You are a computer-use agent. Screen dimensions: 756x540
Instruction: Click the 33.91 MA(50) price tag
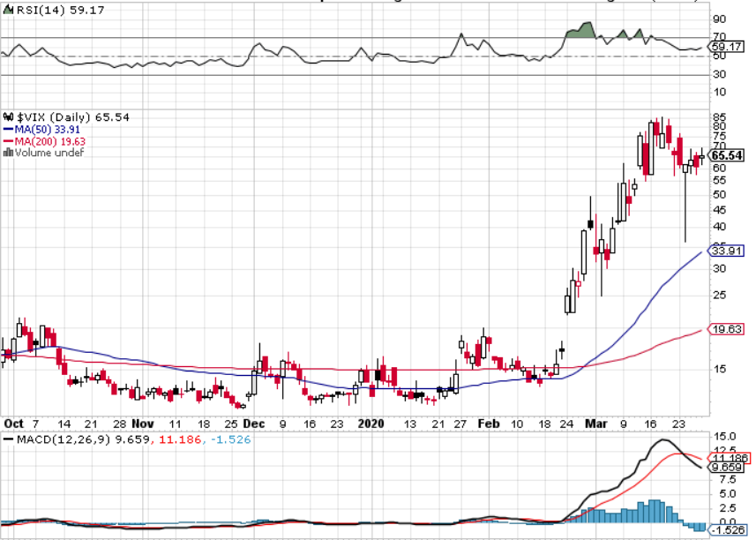coord(726,251)
